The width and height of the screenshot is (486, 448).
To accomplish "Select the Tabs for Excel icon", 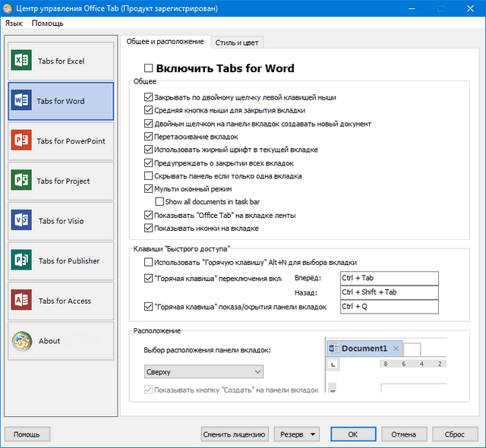I will click(x=21, y=61).
